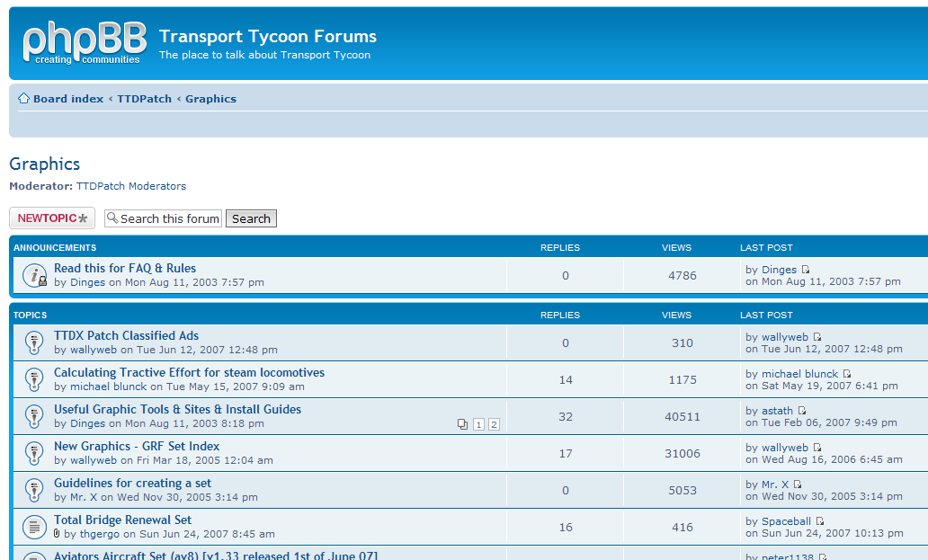Open last poster wallyweb for Classified Ads row
The height and width of the screenshot is (560, 928).
tap(785, 337)
